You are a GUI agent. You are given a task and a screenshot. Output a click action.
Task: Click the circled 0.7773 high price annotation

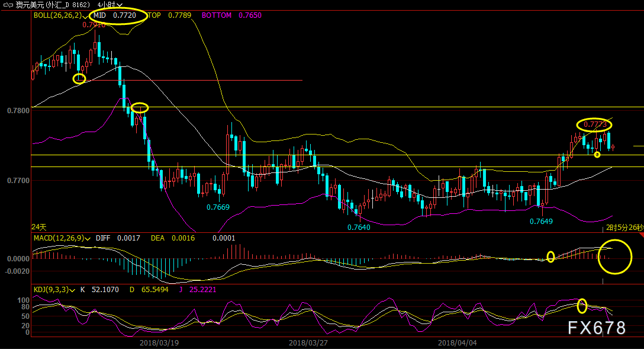click(594, 124)
